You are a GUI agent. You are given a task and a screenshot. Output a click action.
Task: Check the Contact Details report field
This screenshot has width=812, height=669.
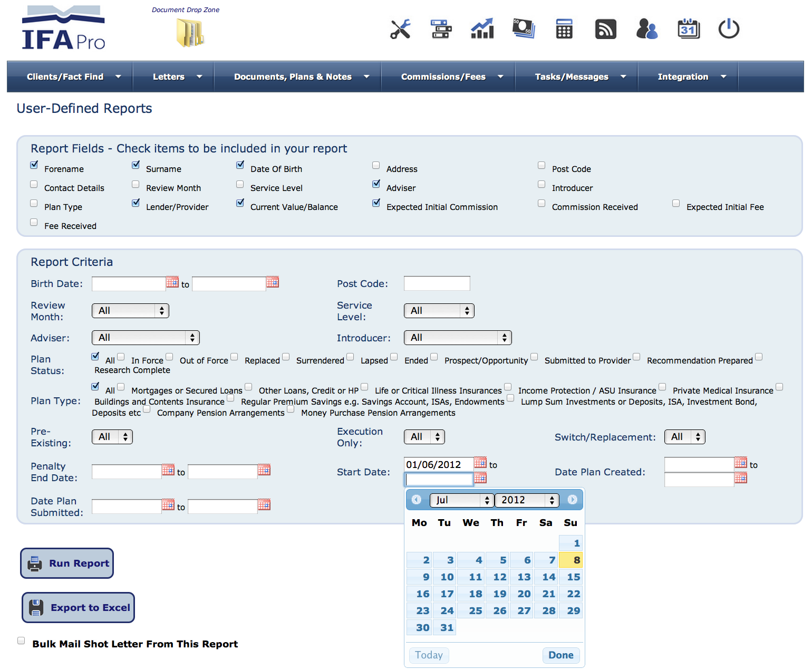pyautogui.click(x=34, y=184)
